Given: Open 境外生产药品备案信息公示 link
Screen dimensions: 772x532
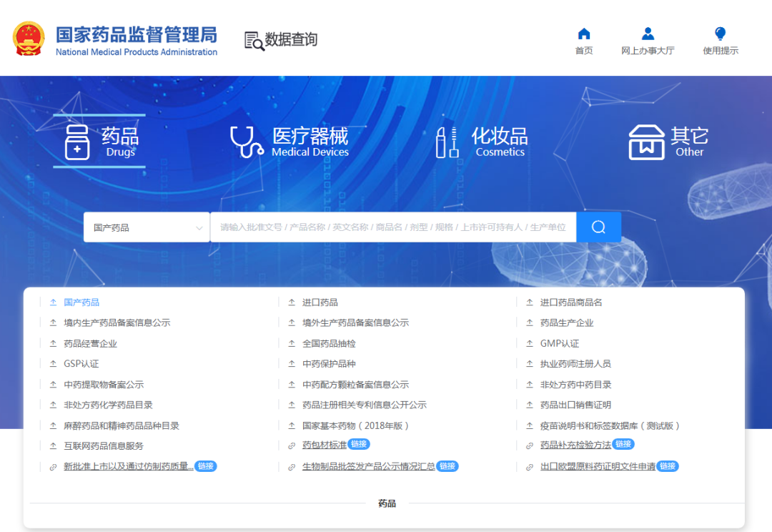Looking at the screenshot, I should coord(355,322).
